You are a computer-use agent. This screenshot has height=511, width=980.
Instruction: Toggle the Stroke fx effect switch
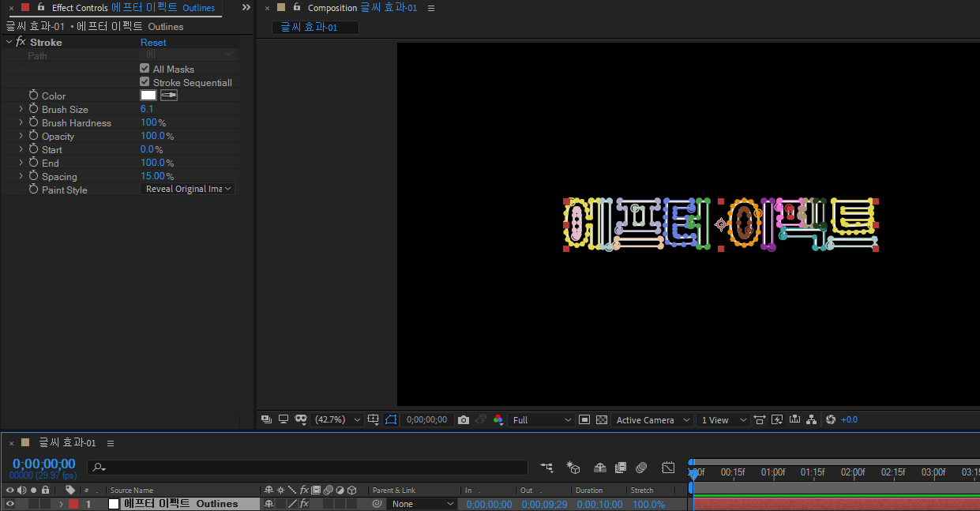[x=21, y=42]
